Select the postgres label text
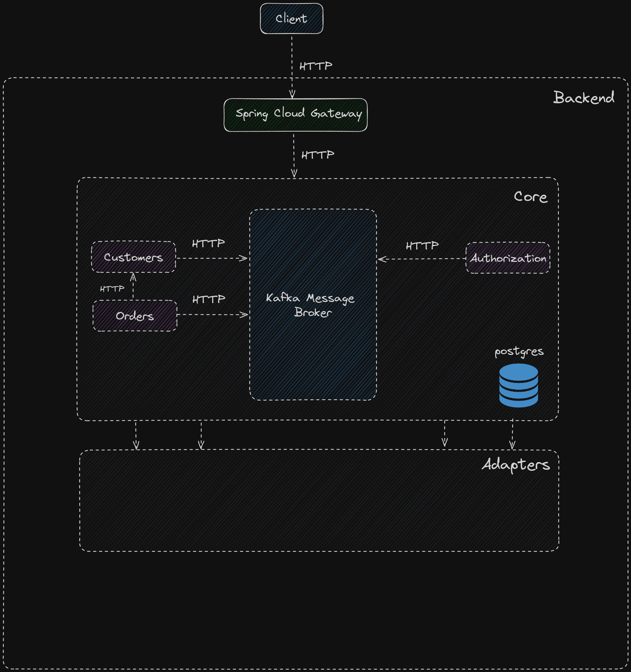 (x=519, y=352)
